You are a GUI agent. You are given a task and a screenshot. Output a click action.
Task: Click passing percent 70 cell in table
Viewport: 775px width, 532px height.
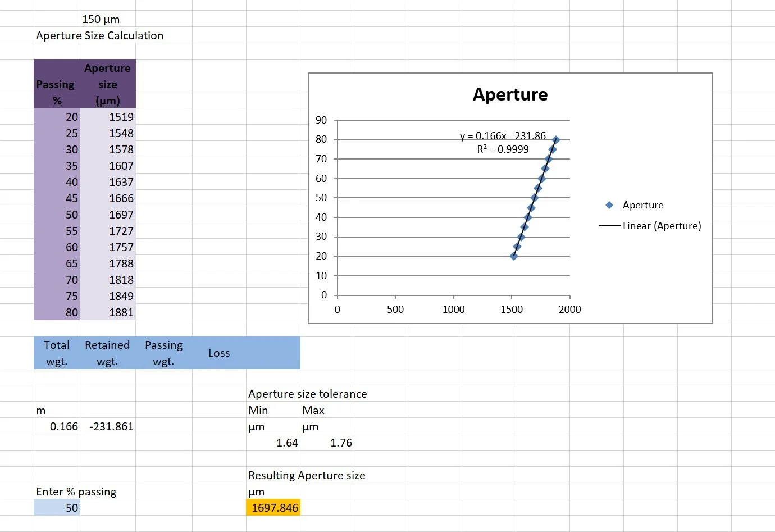click(57, 280)
